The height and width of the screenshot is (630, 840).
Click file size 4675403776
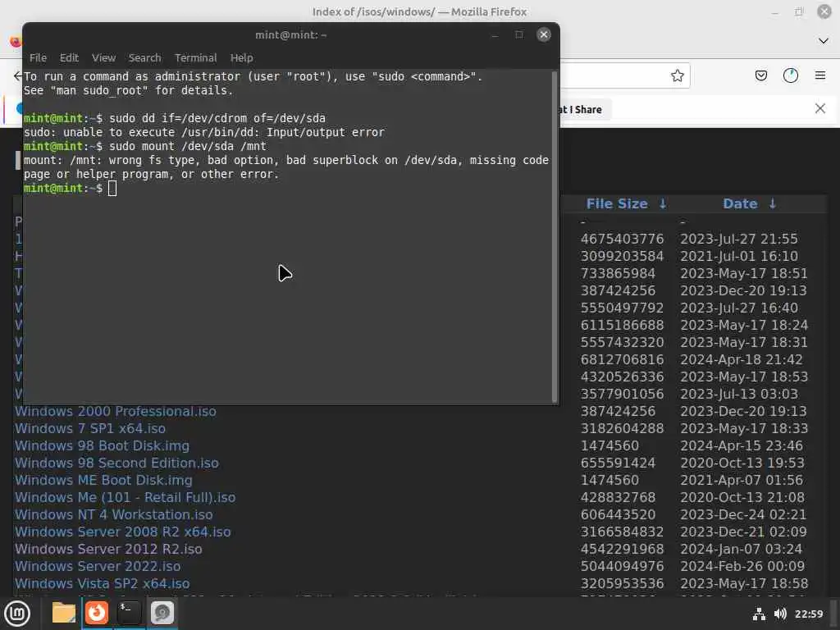click(622, 239)
